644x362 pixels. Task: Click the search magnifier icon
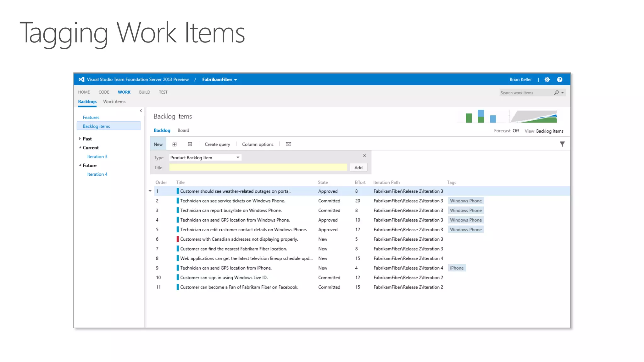557,92
